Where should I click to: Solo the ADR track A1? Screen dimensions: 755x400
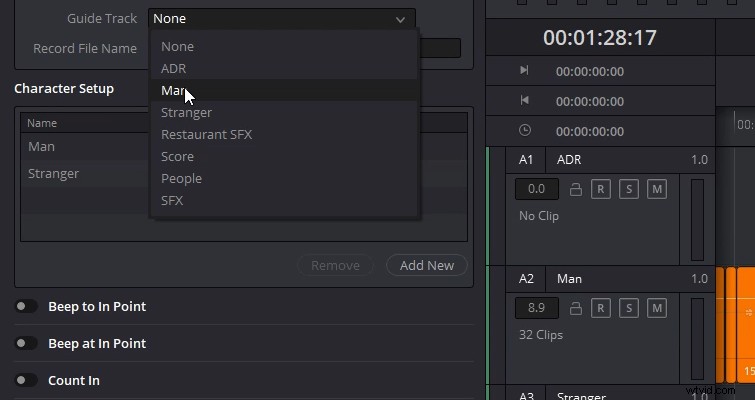click(x=629, y=189)
